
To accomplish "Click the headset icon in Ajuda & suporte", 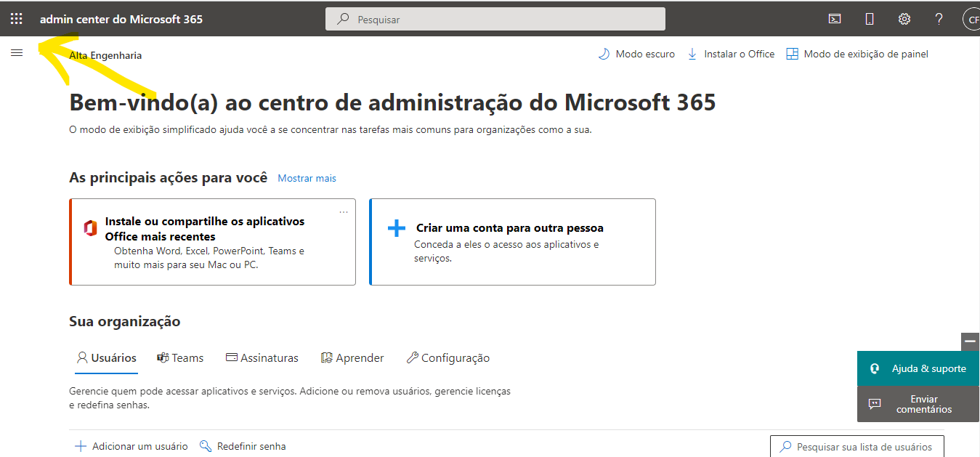I will 875,368.
